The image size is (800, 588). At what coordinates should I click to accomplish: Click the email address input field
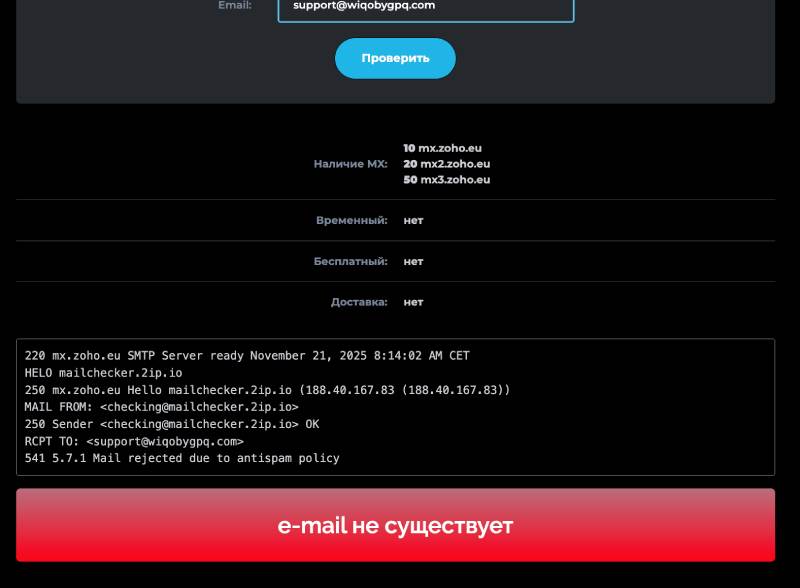(x=425, y=7)
